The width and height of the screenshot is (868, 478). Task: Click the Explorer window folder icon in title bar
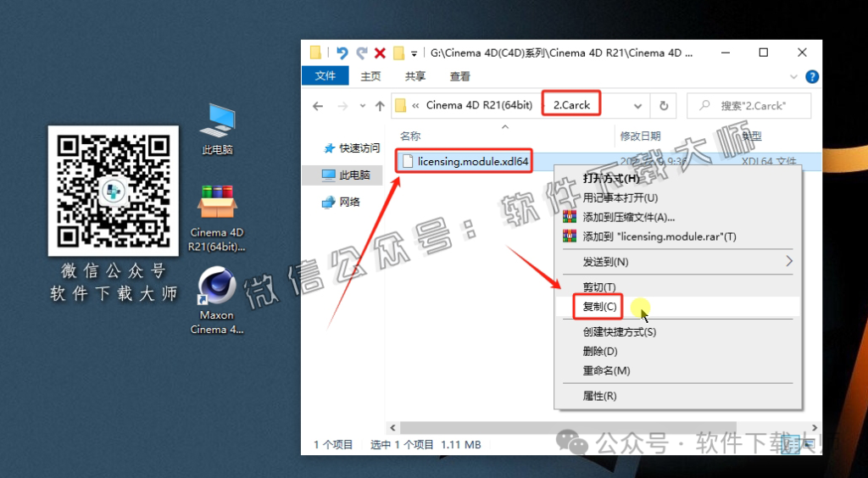coord(315,53)
